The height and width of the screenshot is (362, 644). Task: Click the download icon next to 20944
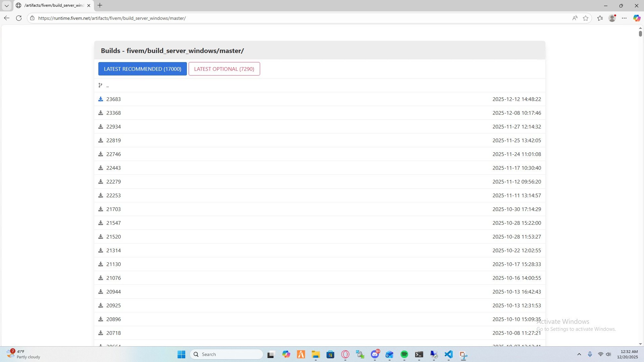coord(100,292)
